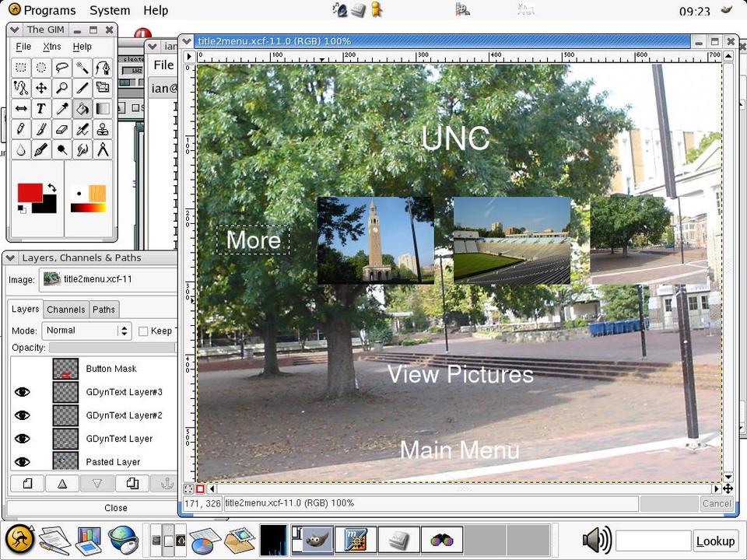Image resolution: width=747 pixels, height=560 pixels.
Task: Open the layer Mode dropdown
Action: click(87, 331)
